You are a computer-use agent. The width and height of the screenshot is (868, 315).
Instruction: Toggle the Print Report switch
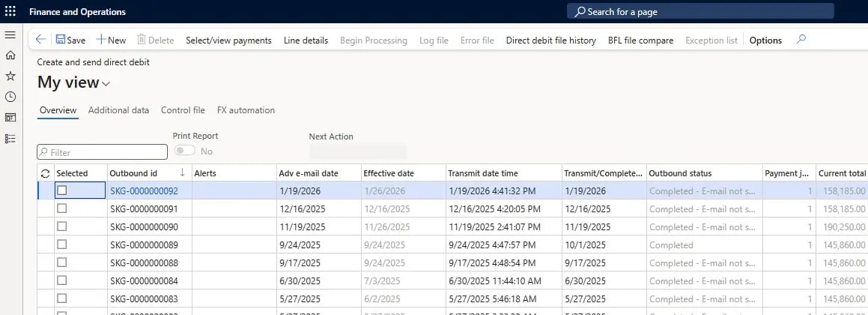184,151
